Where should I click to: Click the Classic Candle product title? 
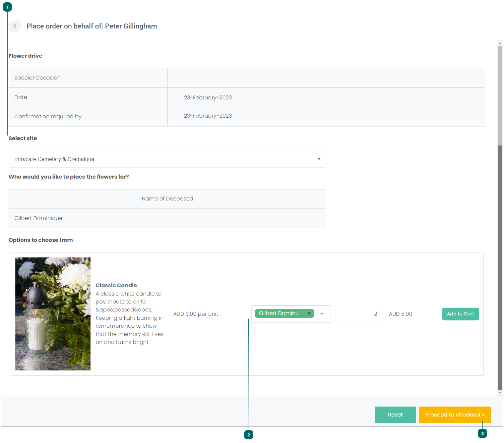point(116,286)
